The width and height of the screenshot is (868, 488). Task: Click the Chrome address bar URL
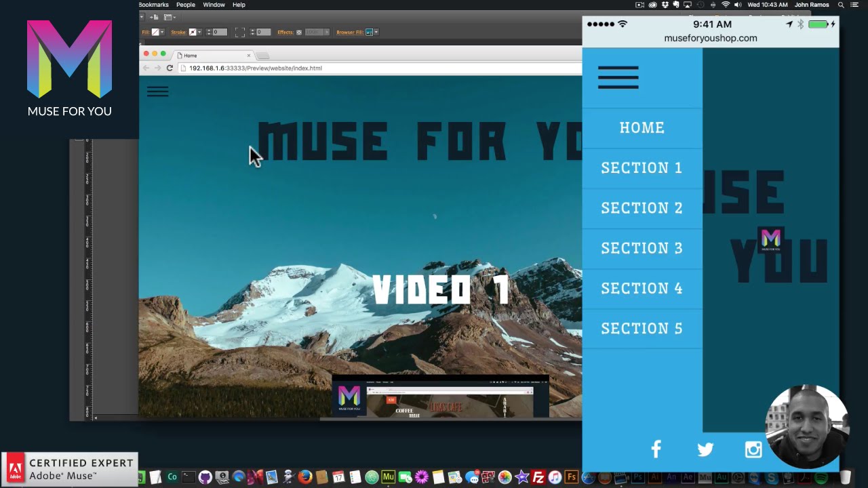click(256, 68)
